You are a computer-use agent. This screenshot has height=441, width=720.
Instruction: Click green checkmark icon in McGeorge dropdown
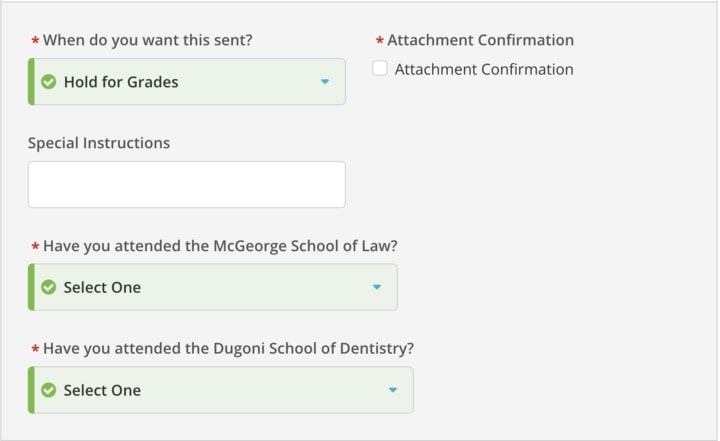[49, 287]
